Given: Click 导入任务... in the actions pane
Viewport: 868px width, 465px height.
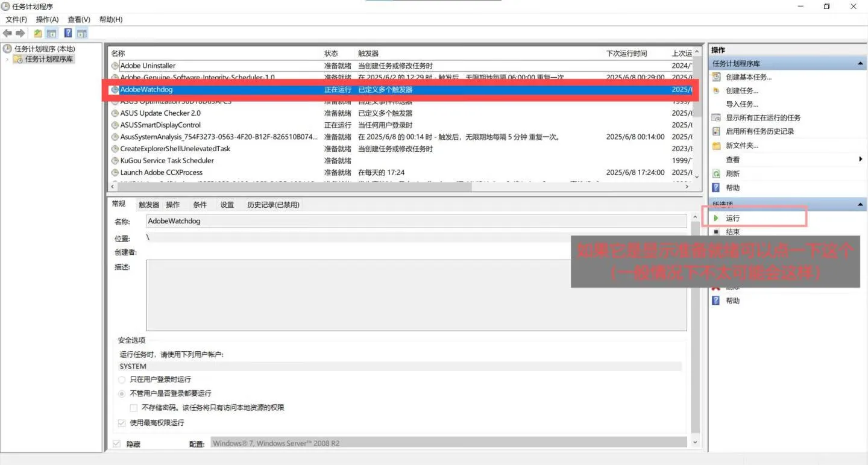Looking at the screenshot, I should [x=742, y=104].
